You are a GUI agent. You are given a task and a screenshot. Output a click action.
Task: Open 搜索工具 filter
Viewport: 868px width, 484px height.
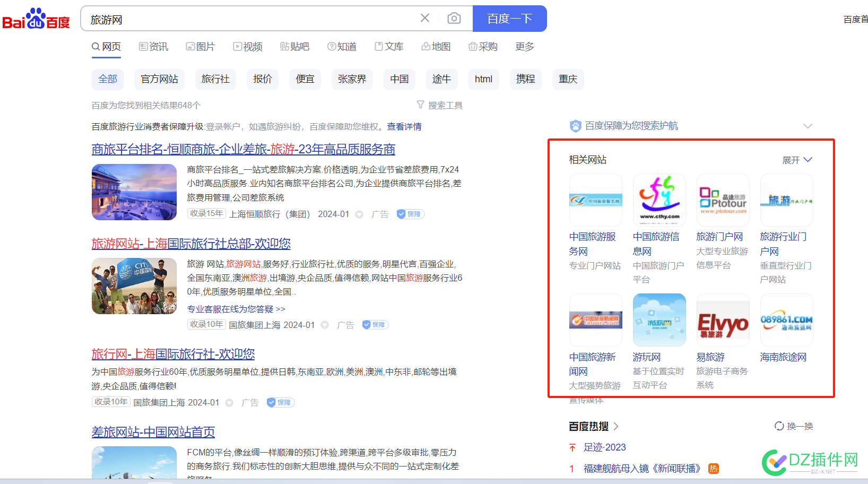[440, 105]
